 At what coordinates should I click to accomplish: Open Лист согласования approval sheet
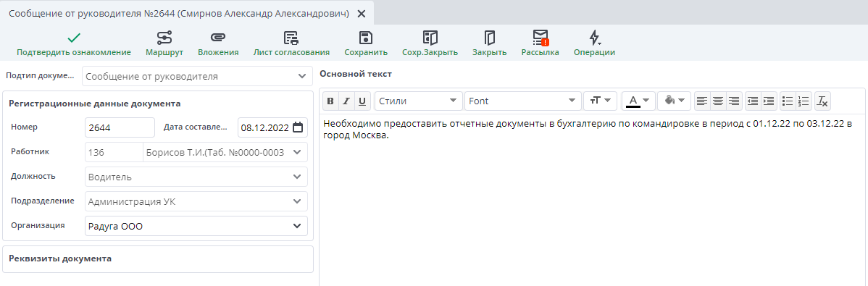click(291, 44)
